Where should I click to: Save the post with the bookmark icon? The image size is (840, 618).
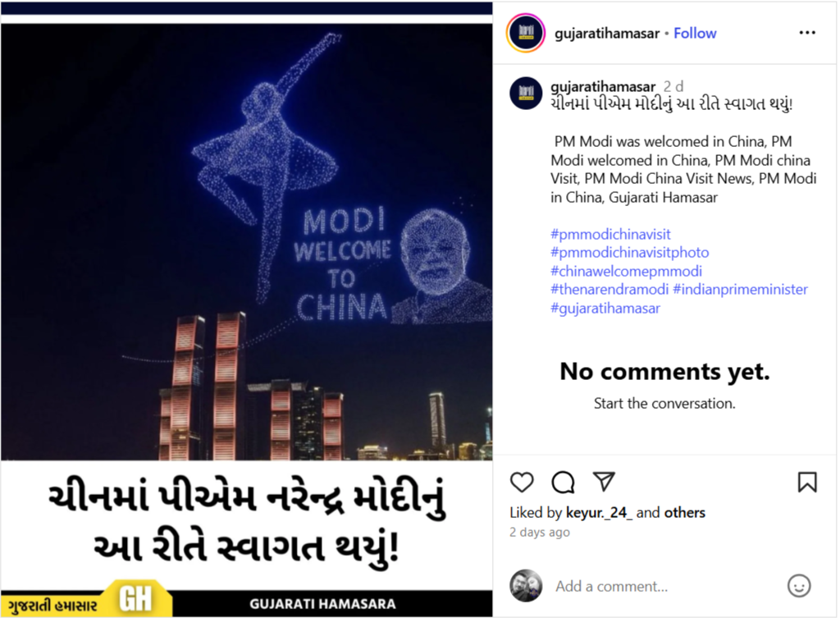[807, 482]
